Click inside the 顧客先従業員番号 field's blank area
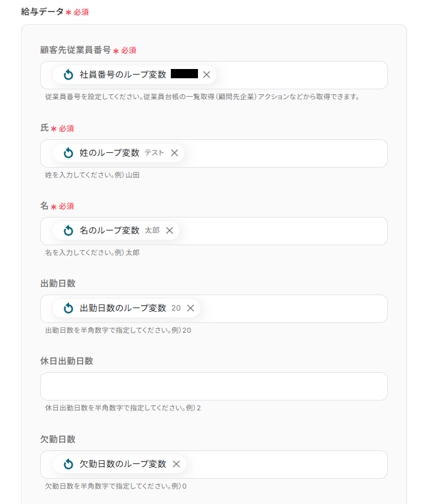This screenshot has height=504, width=428. 302,75
